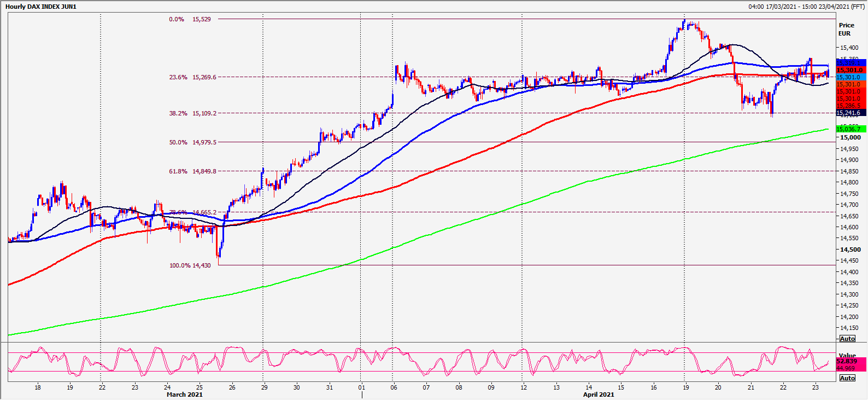Click the 61.8% 14,849.8 Fibonacci label

tap(192, 171)
